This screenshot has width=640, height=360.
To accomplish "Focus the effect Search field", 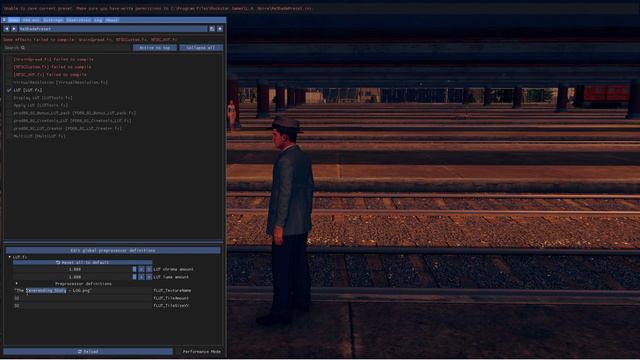I will [x=67, y=48].
